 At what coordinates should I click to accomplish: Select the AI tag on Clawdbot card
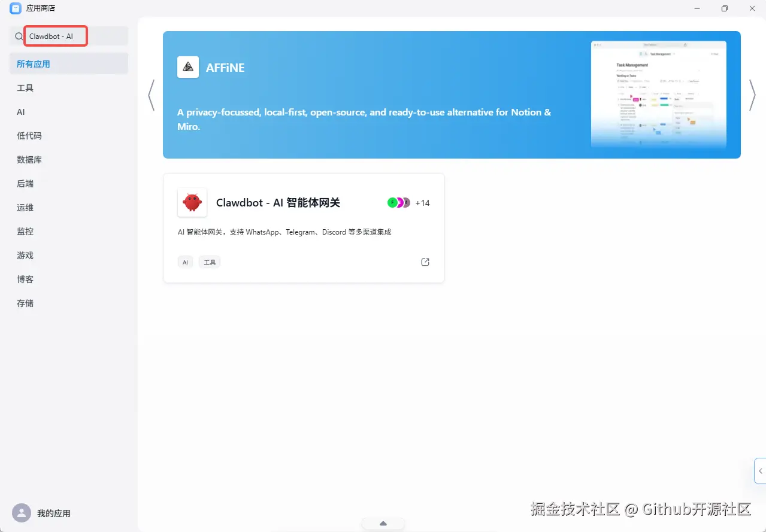[x=185, y=262]
